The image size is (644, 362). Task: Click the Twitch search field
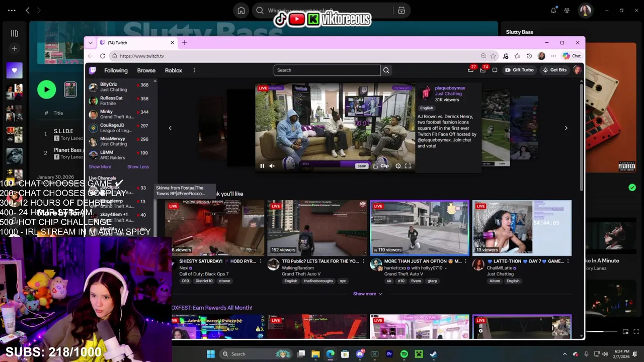[327, 70]
